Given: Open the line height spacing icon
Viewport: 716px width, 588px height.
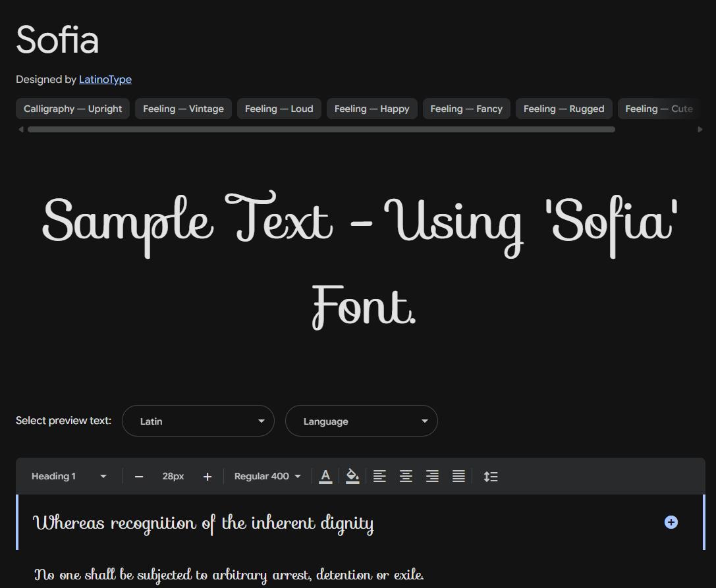Looking at the screenshot, I should coord(491,476).
